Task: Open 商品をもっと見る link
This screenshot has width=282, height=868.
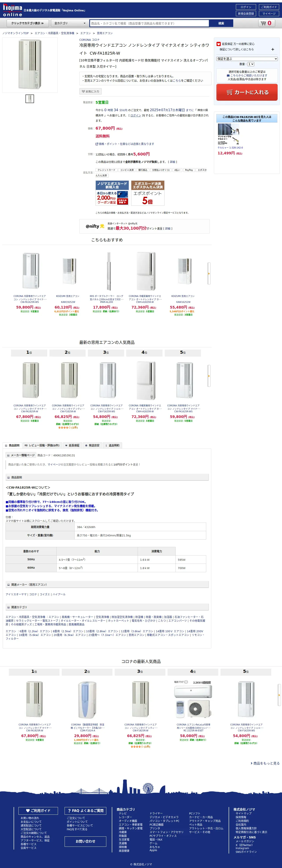Action: click(x=265, y=763)
